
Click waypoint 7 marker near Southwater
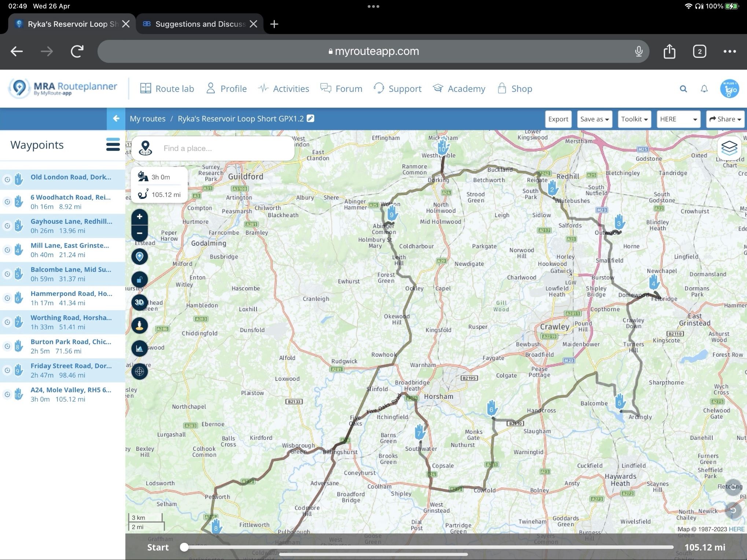tap(420, 433)
